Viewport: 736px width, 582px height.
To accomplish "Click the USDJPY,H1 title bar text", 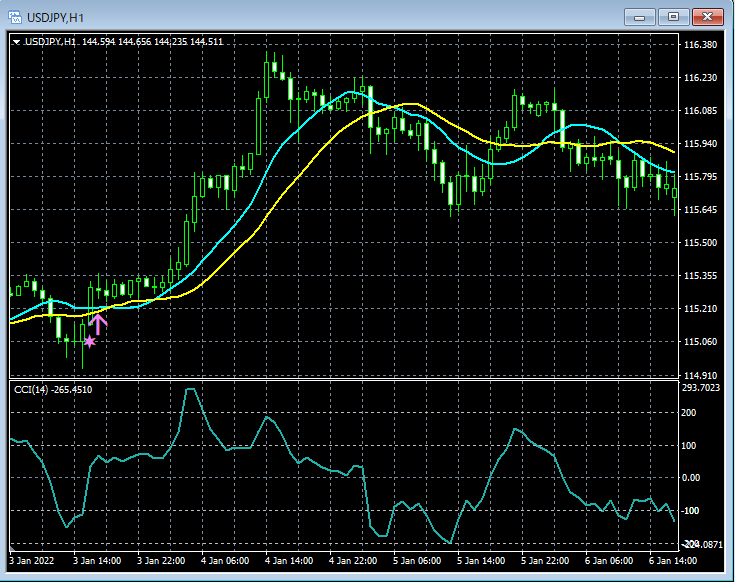I will pyautogui.click(x=55, y=16).
